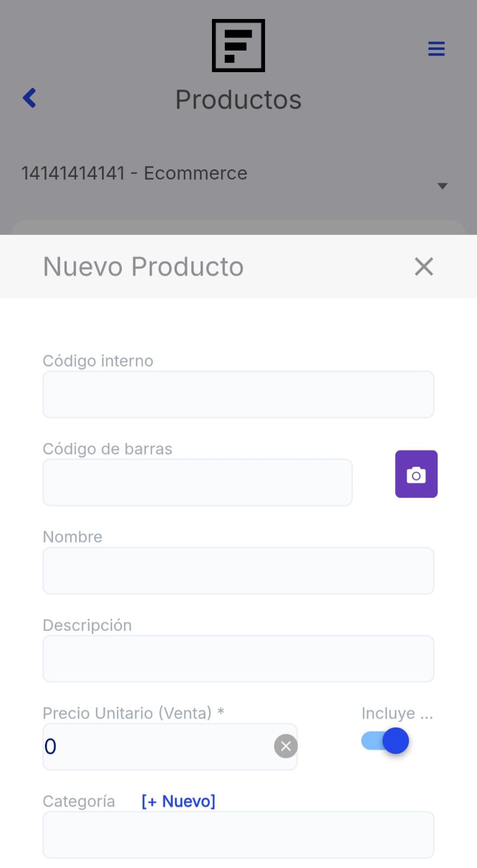477x868 pixels.
Task: Expand the company selector arrow
Action: 442,186
